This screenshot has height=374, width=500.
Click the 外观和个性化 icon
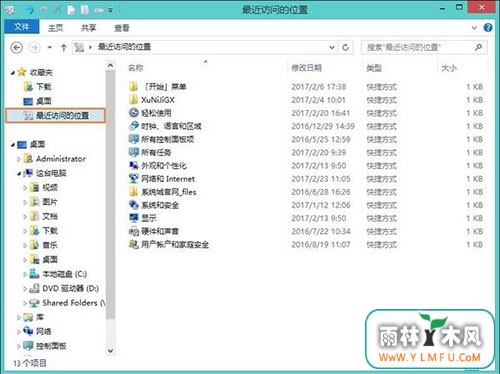click(133, 165)
